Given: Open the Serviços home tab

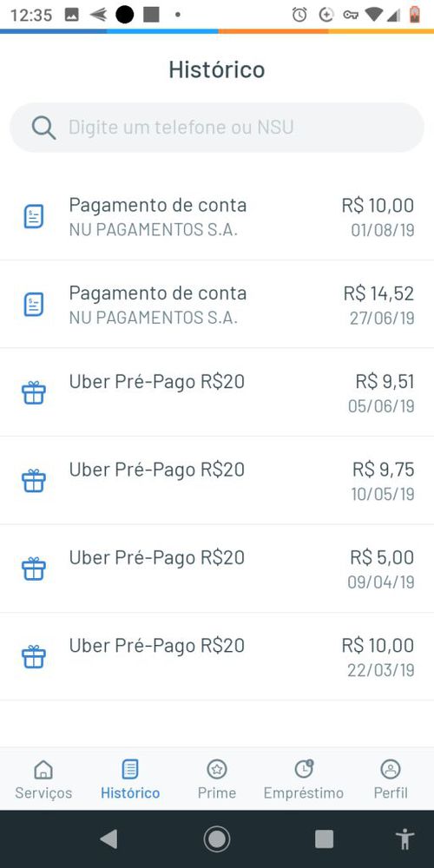Looking at the screenshot, I should tap(43, 779).
